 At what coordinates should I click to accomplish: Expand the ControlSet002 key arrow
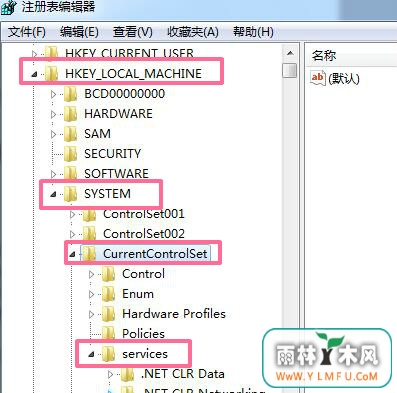tap(72, 234)
